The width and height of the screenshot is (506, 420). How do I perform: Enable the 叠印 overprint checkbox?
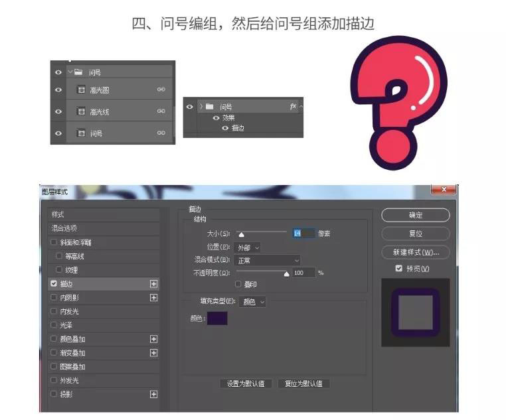238,284
